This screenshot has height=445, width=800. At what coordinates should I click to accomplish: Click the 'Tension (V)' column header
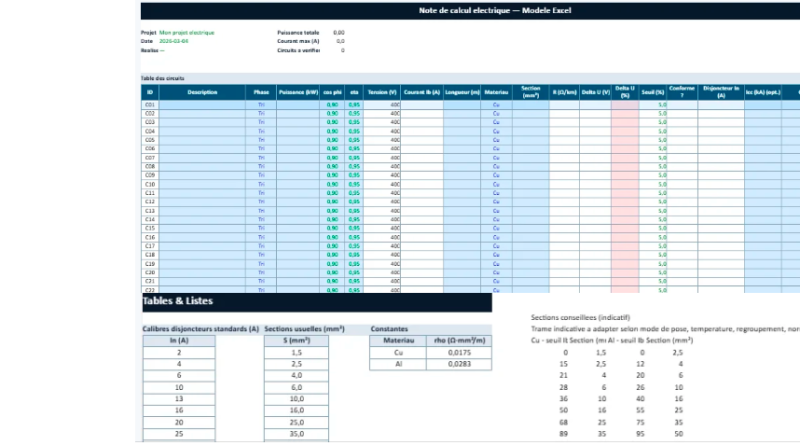pos(382,92)
